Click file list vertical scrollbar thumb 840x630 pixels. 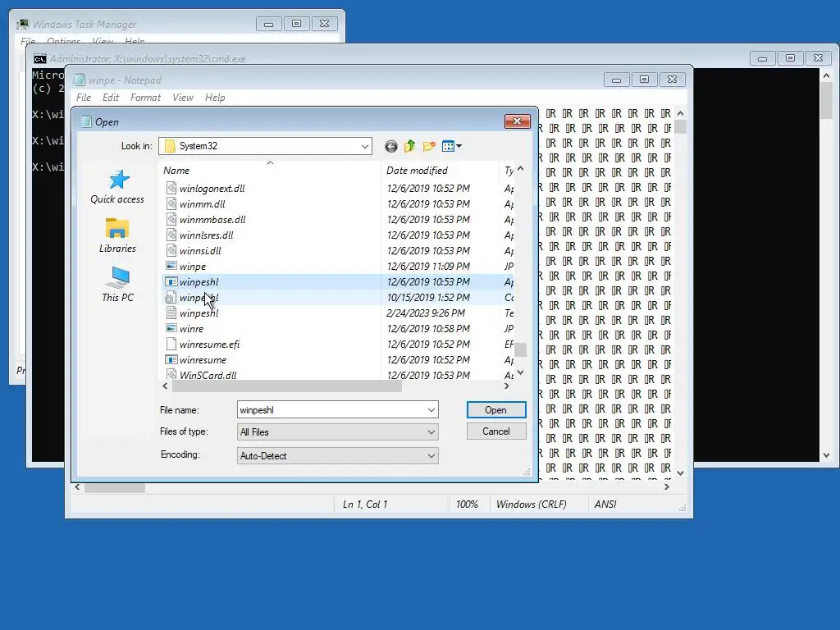point(520,349)
